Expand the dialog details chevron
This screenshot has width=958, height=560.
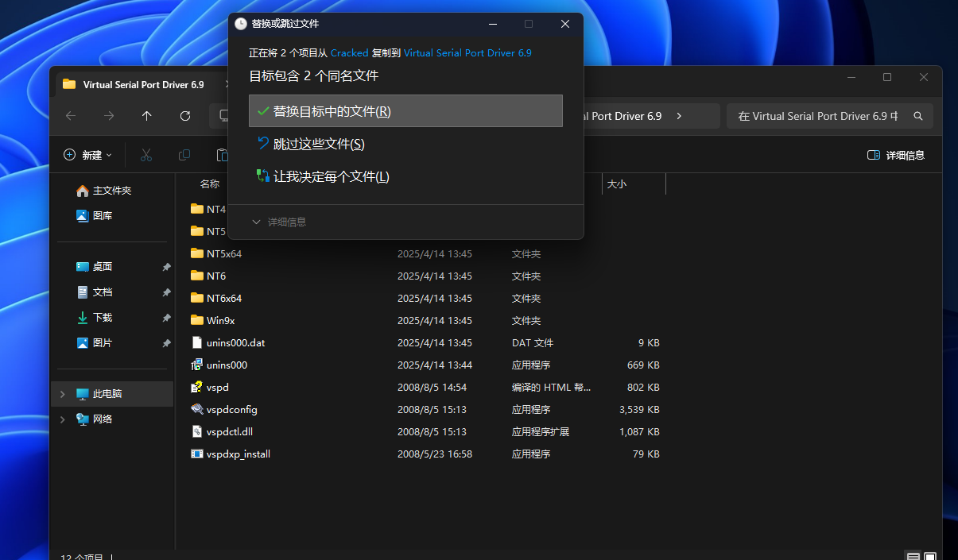256,222
